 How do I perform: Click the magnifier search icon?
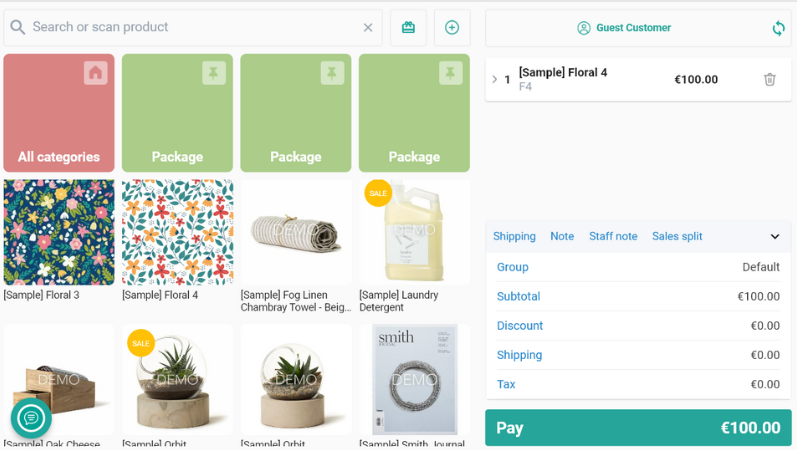17,27
